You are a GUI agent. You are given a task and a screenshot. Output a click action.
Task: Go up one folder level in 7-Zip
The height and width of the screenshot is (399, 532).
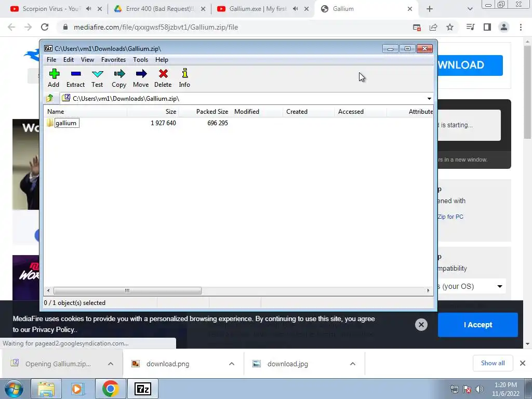click(x=50, y=98)
